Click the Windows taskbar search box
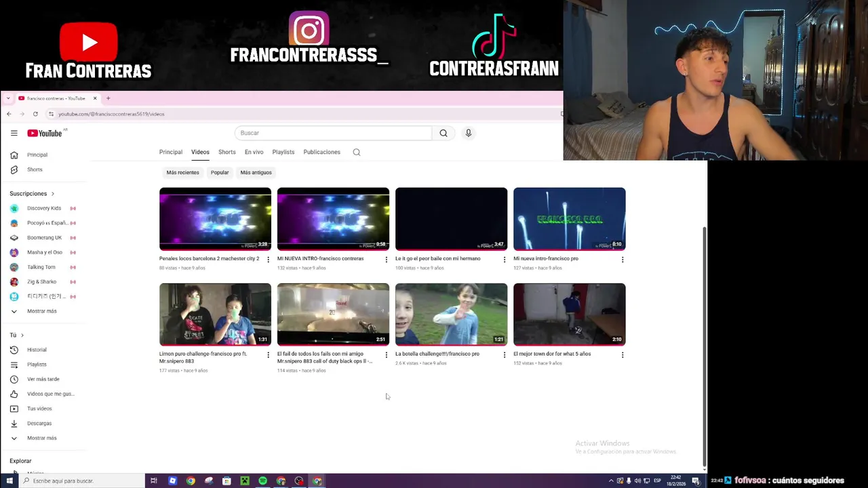The image size is (868, 488). [x=81, y=481]
